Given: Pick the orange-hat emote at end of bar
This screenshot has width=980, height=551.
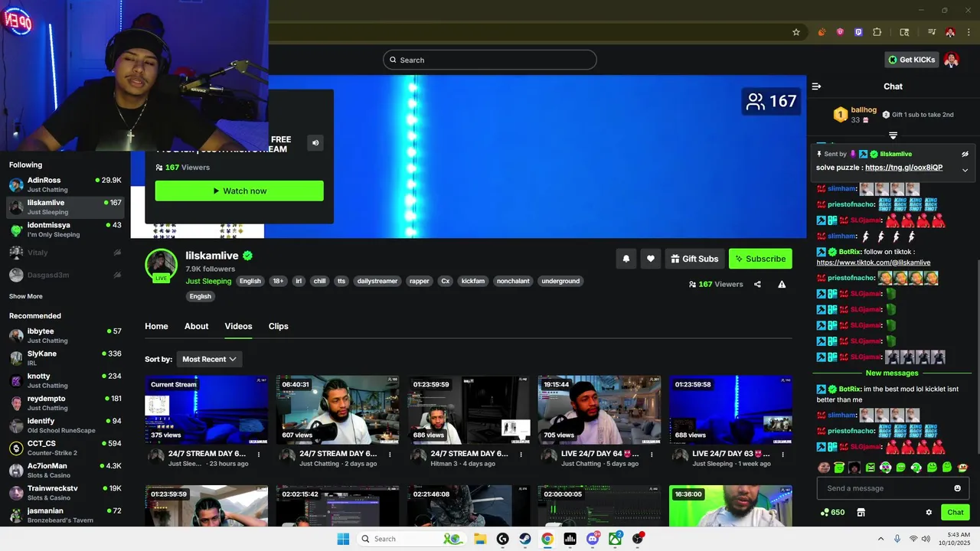Looking at the screenshot, I should click(962, 468).
